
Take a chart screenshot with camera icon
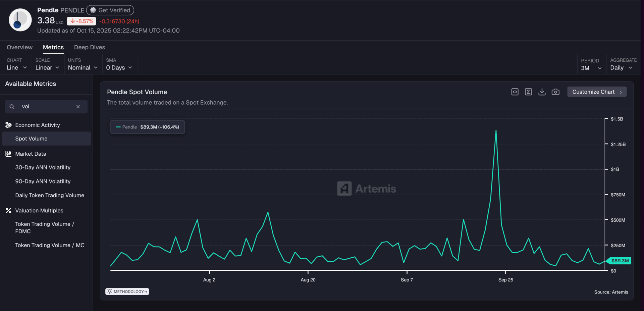555,92
